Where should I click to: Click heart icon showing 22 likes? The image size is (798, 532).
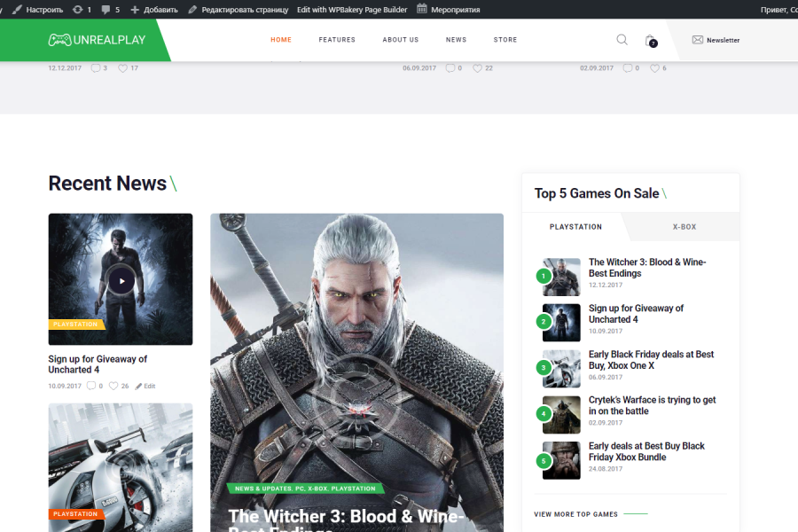[477, 68]
